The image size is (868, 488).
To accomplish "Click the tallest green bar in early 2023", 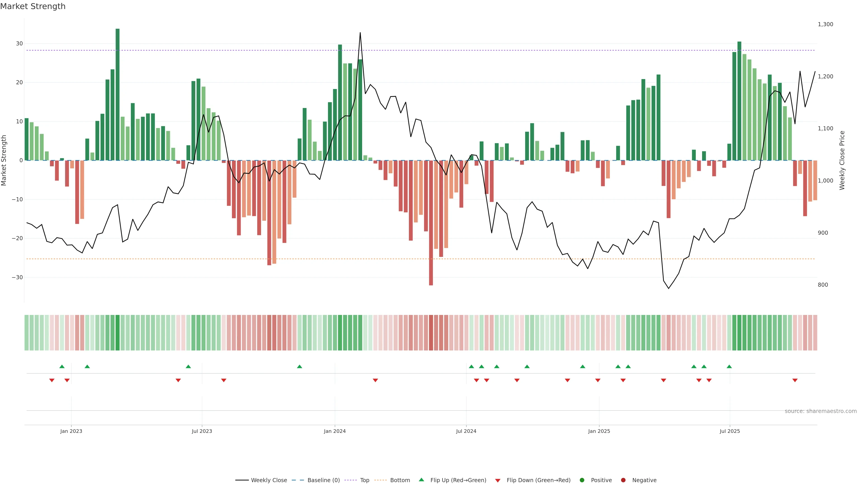I will [x=118, y=94].
